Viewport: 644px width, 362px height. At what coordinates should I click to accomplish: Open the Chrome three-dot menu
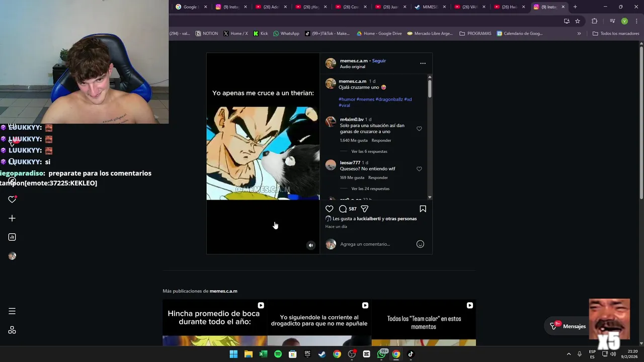(x=636, y=21)
